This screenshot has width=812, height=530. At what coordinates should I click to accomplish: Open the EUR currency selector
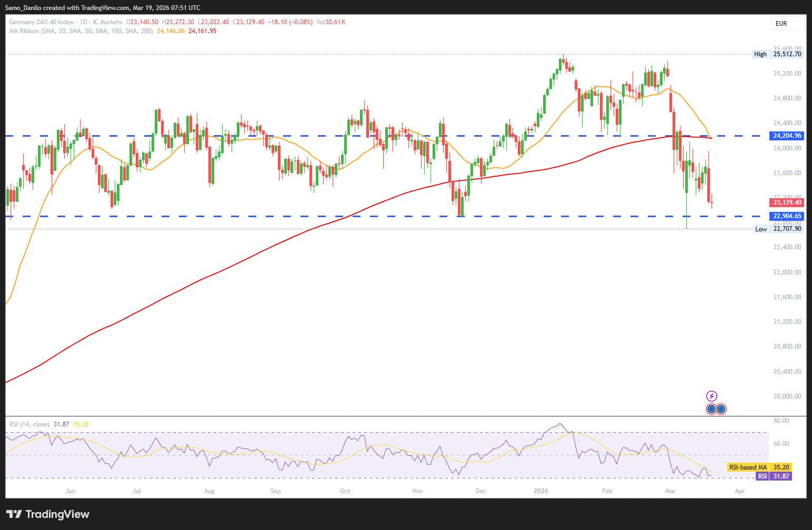point(787,24)
